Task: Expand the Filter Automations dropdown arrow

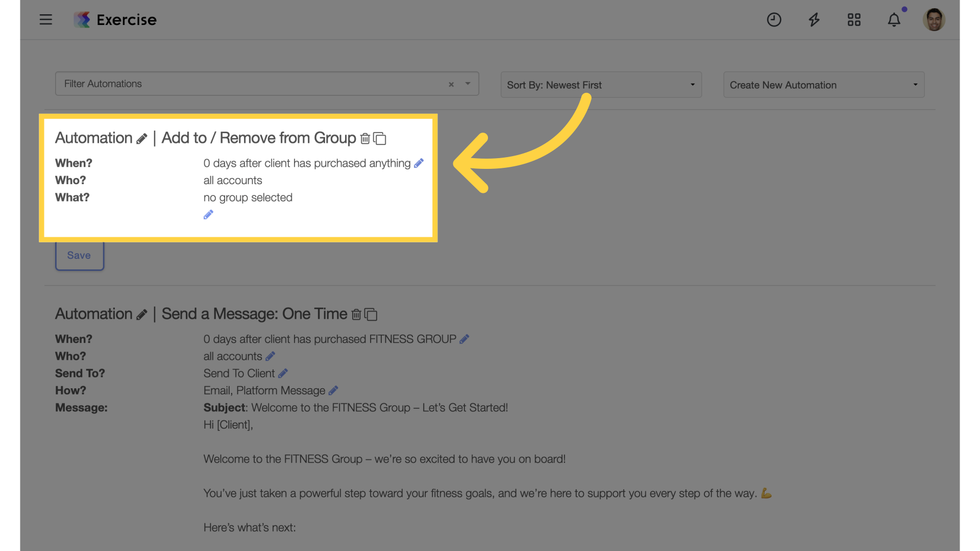Action: coord(468,84)
